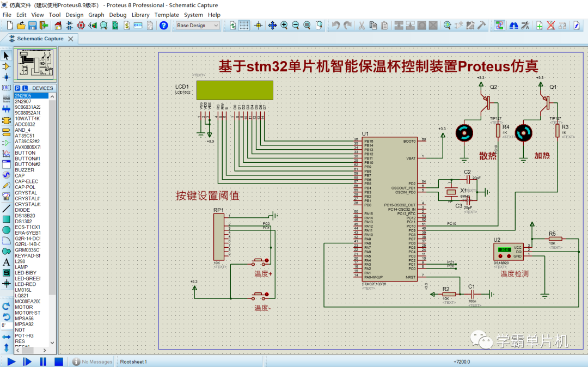This screenshot has width=588, height=367.
Task: Toggle the grid display toolbar icon
Action: coord(244,26)
